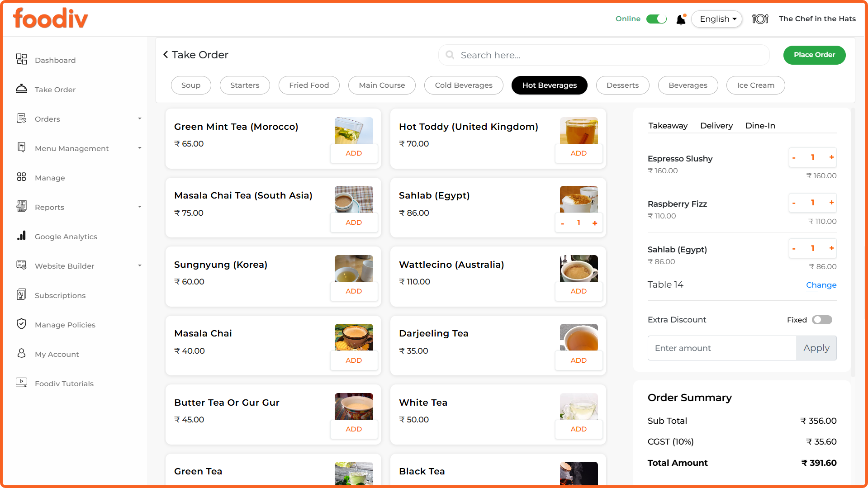
Task: Expand the Menu Management submenu arrow
Action: pyautogui.click(x=140, y=148)
